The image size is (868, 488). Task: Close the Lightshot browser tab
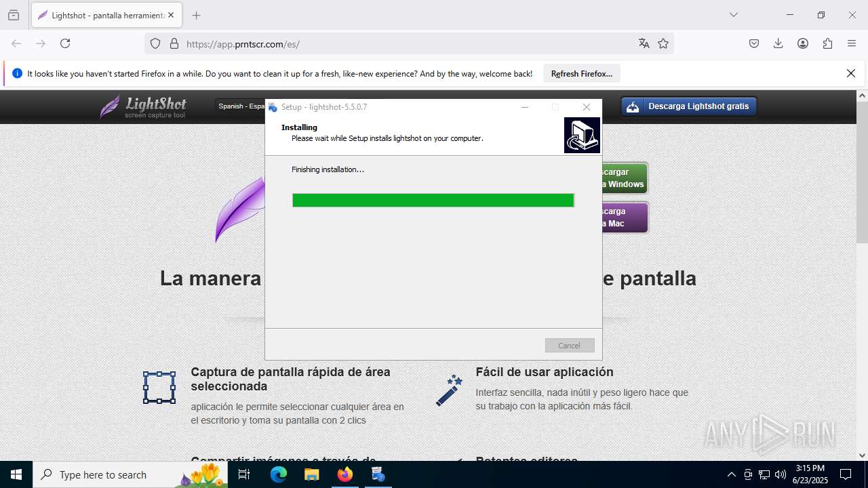[x=171, y=15]
